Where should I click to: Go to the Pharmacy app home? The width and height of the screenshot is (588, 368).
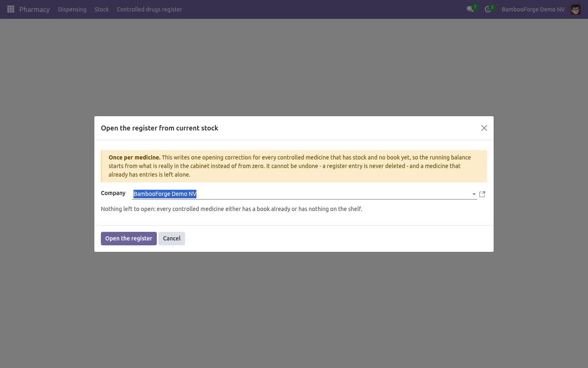(x=34, y=9)
